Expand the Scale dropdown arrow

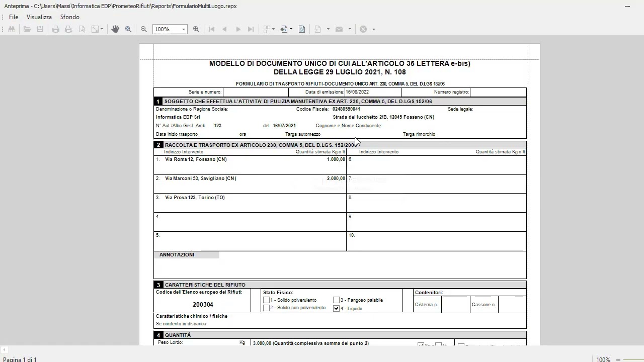[x=102, y=29]
